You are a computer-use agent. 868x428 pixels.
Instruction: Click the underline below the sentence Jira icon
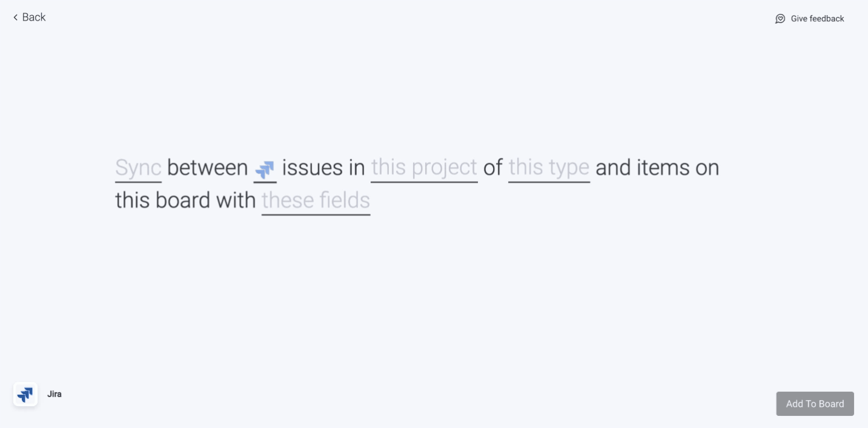coord(265,182)
